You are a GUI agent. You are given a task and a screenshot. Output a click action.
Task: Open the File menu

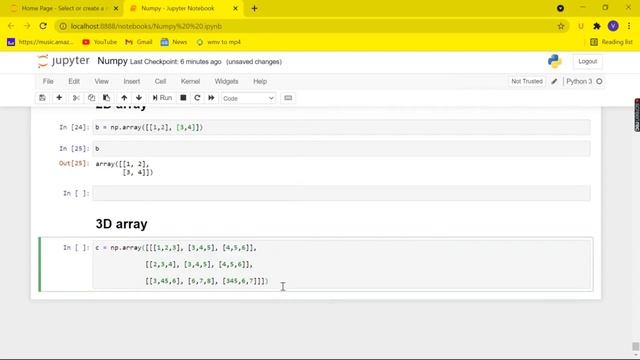click(x=48, y=81)
